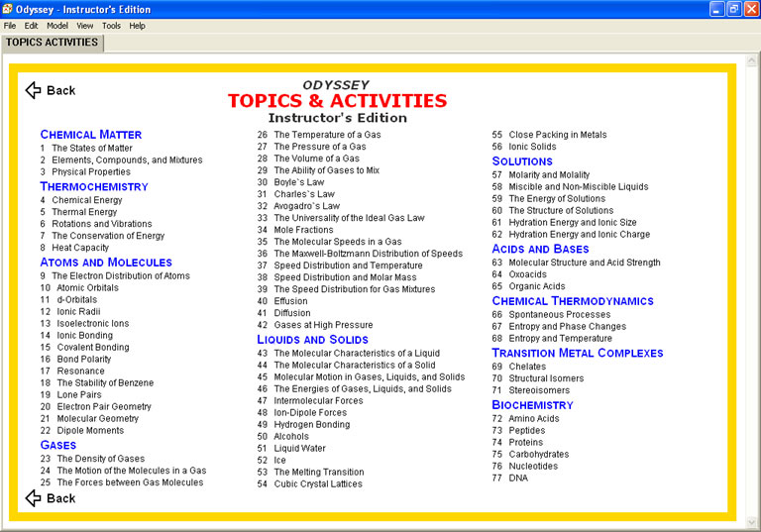Open the File menu
The height and width of the screenshot is (532, 761).
(x=10, y=26)
